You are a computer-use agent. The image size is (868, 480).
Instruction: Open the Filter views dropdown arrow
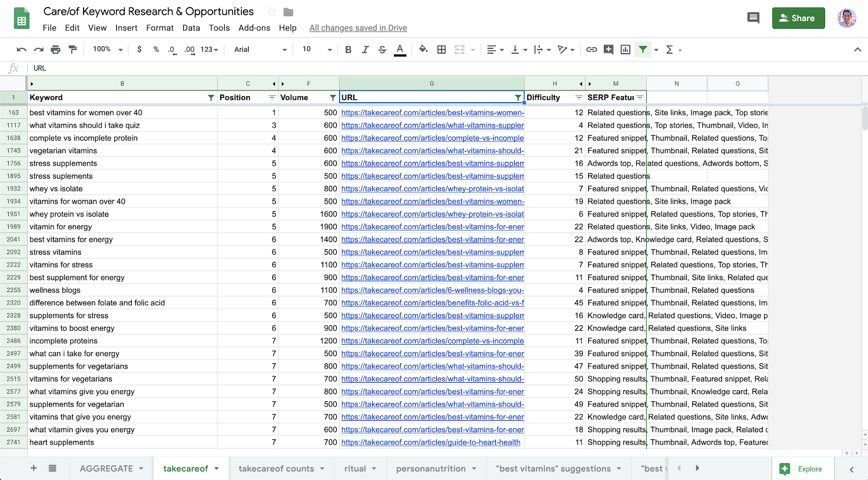tap(656, 50)
